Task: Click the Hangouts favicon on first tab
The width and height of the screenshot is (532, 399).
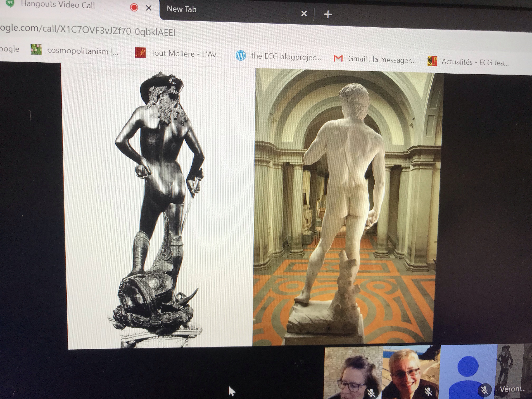Action: tap(10, 3)
